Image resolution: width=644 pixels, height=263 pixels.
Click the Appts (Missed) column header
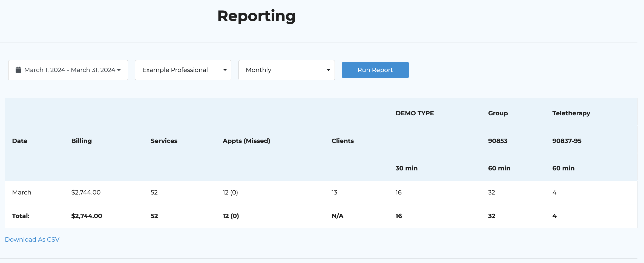pyautogui.click(x=246, y=141)
